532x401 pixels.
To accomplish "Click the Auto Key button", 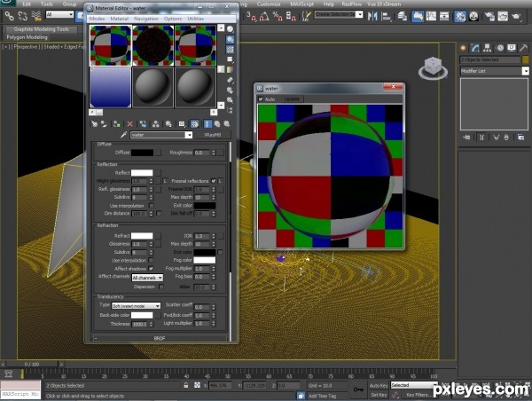I will [379, 386].
